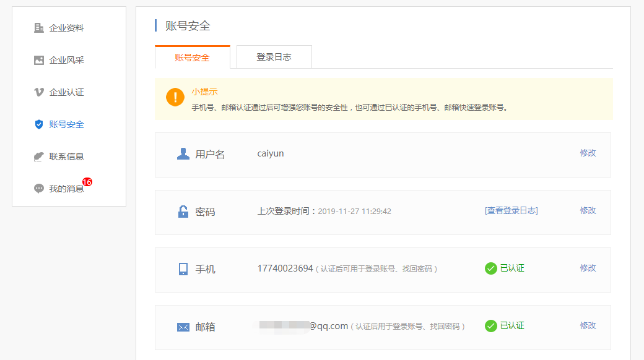Click the envelope icon beside 邮箱

tap(183, 327)
